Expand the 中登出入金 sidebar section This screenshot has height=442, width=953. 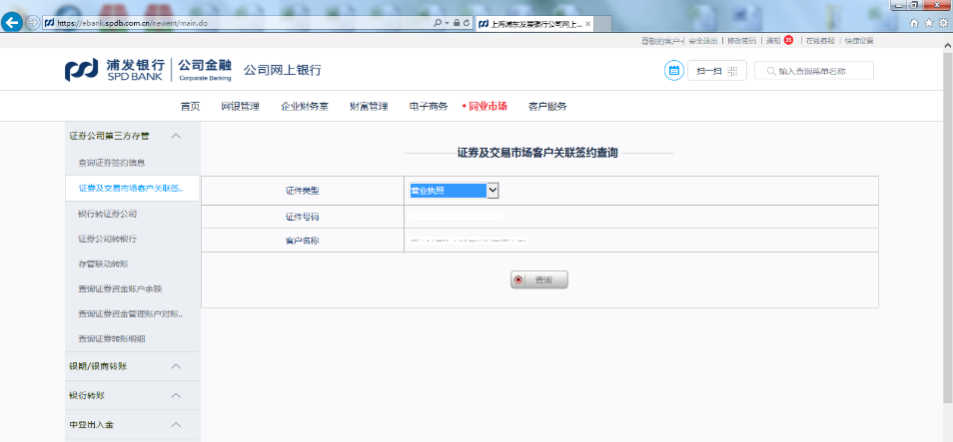[x=176, y=425]
